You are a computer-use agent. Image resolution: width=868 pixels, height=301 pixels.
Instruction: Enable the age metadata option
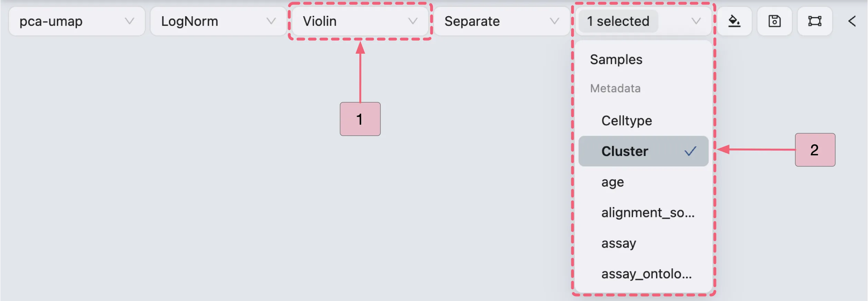(612, 182)
